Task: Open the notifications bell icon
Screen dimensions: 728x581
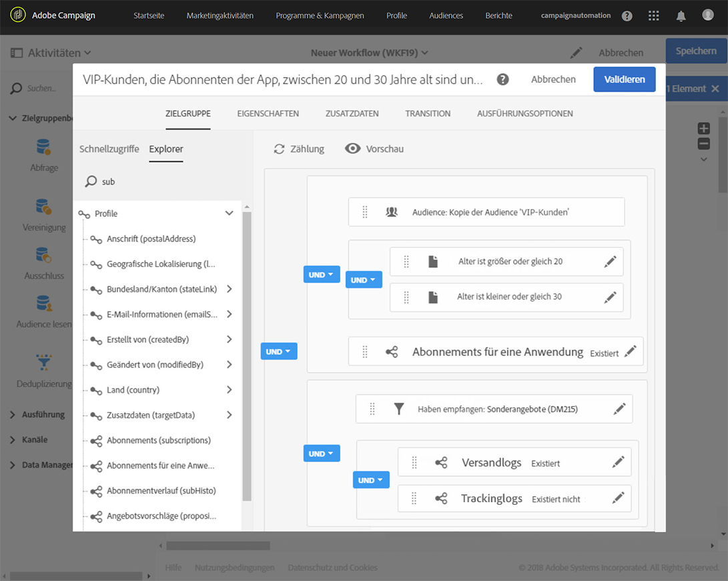Action: 681,16
